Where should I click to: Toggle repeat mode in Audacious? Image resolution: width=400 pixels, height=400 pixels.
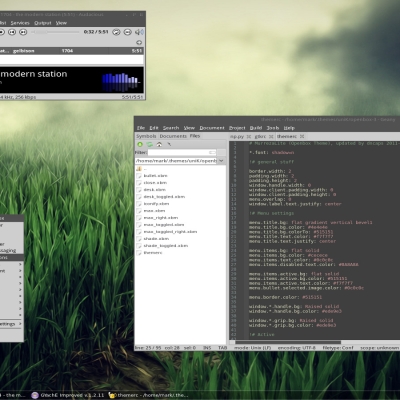coord(116,32)
